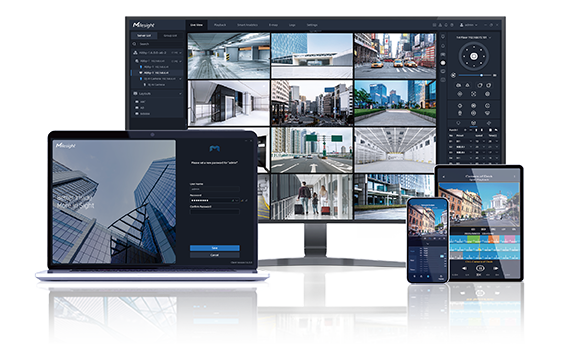Open the admin account dropdown arrow

pos(477,25)
